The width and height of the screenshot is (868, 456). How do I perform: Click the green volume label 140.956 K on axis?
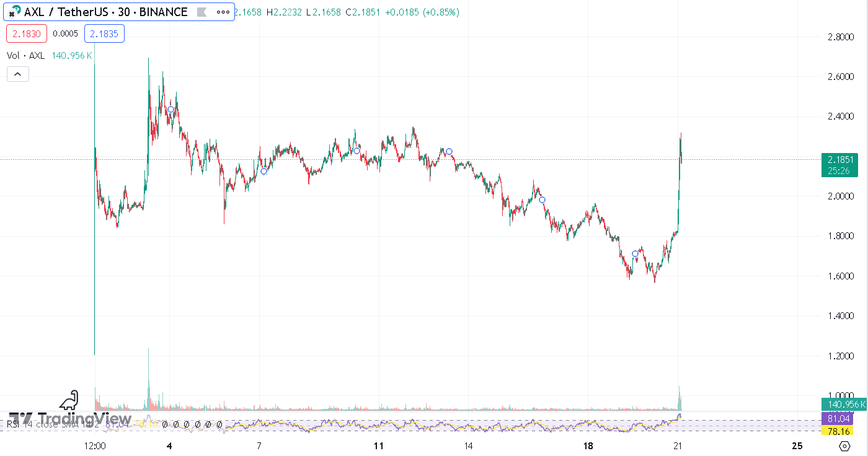[843, 405]
